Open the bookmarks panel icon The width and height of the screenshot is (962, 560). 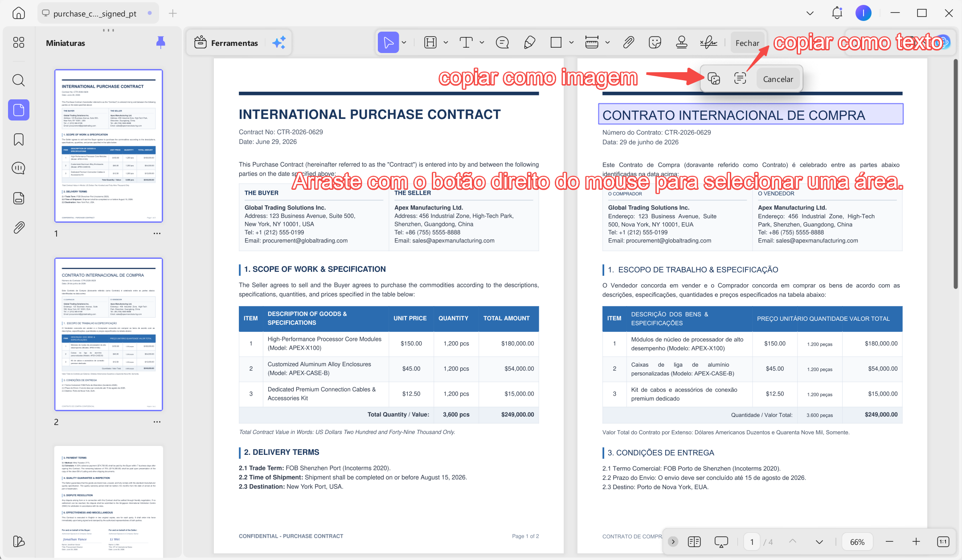pyautogui.click(x=19, y=139)
